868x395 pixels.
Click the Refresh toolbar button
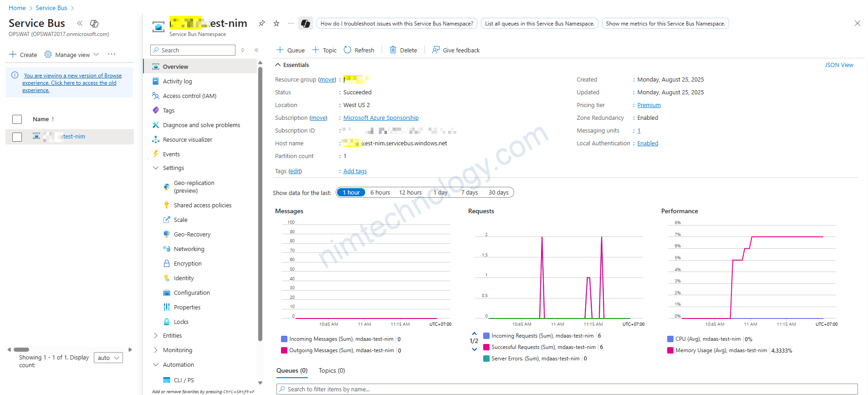359,50
